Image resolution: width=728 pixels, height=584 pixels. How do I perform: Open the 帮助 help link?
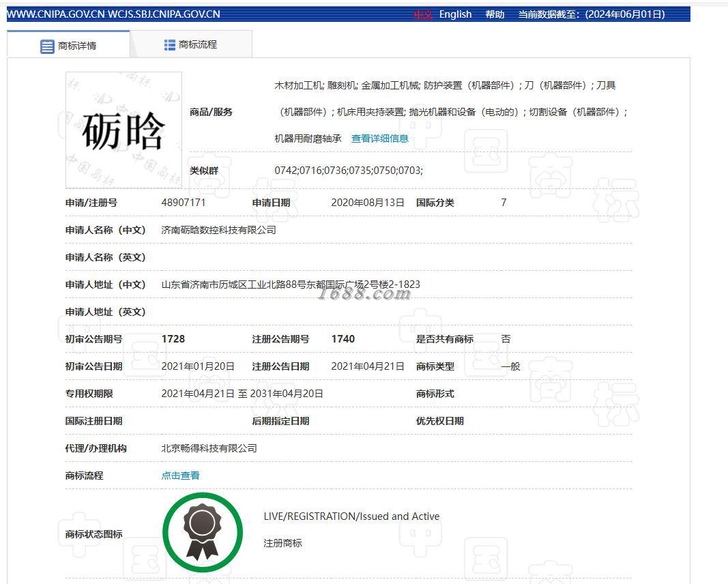pos(495,14)
